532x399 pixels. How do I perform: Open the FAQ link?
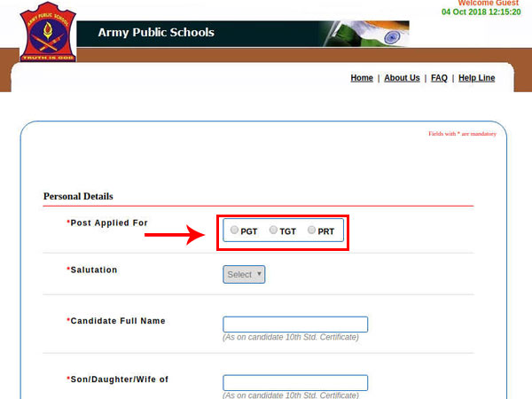click(x=439, y=78)
